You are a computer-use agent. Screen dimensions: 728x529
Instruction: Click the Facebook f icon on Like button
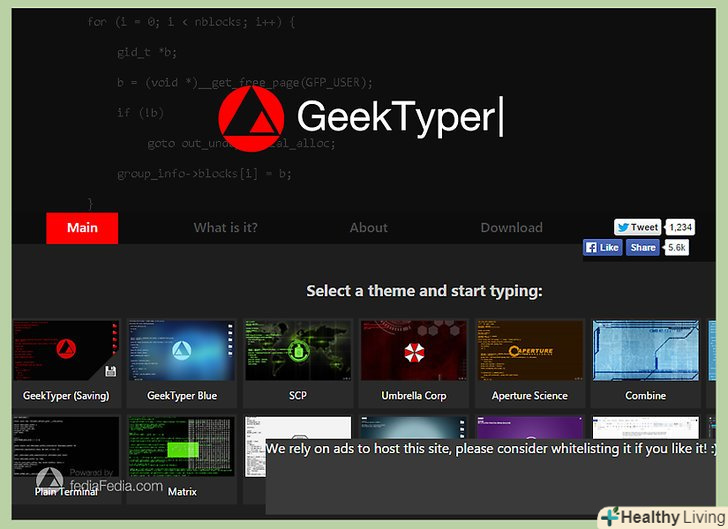[x=591, y=248]
